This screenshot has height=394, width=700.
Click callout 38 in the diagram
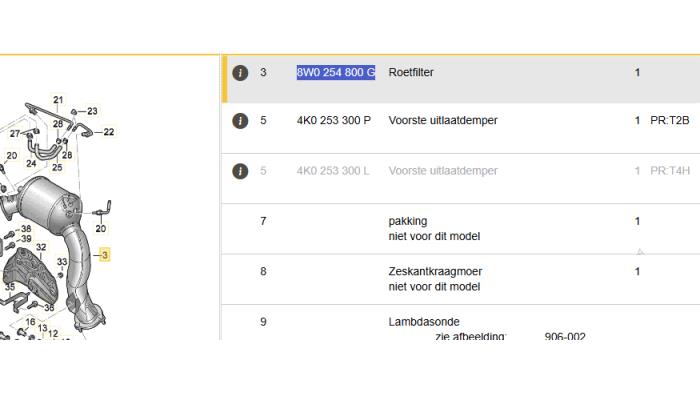(x=26, y=229)
